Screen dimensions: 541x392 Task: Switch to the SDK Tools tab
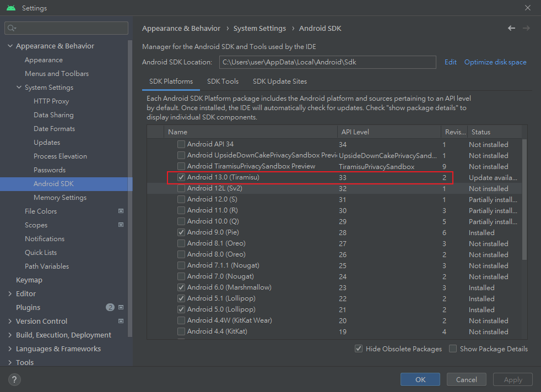pyautogui.click(x=223, y=81)
